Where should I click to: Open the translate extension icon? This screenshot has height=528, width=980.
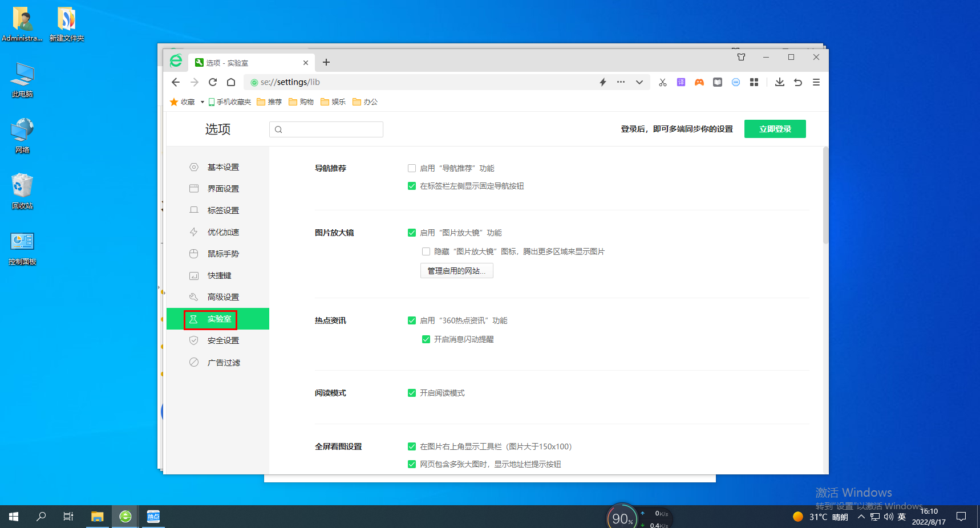[681, 82]
